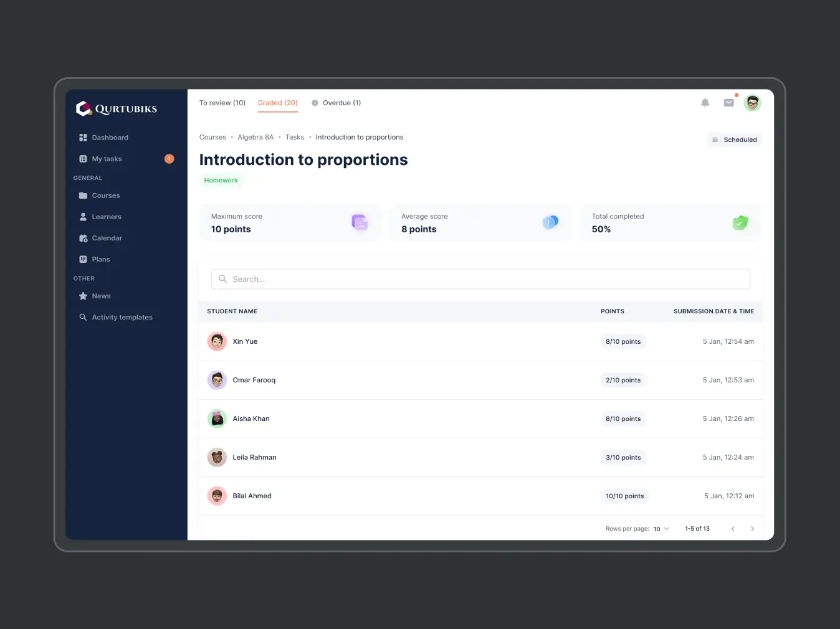Expand the rows per page dropdown

click(661, 529)
